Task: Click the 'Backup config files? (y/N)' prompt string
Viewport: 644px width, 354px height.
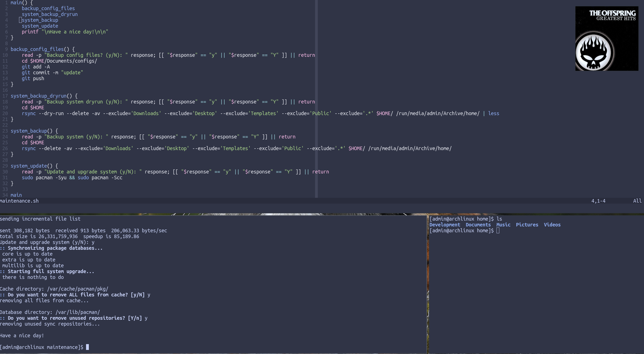Action: pyautogui.click(x=86, y=55)
